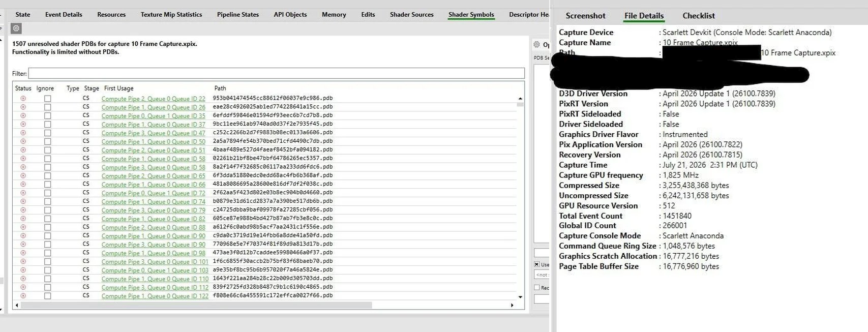Switch to the State tab
868x332 pixels.
(x=23, y=15)
